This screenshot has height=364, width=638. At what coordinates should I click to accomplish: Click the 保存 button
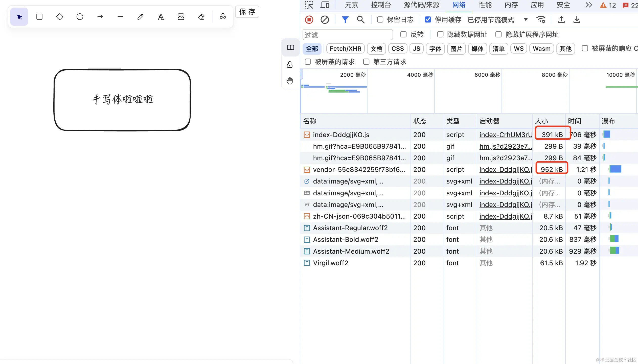point(247,12)
